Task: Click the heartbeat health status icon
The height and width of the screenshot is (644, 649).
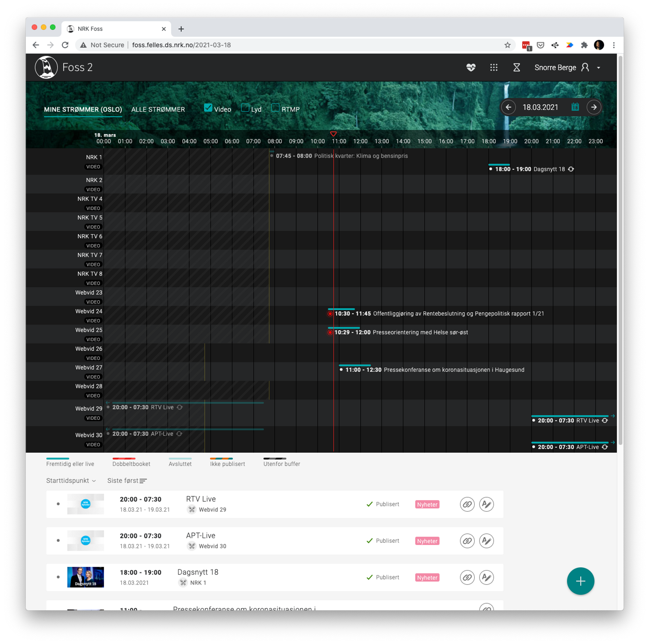Action: point(471,67)
